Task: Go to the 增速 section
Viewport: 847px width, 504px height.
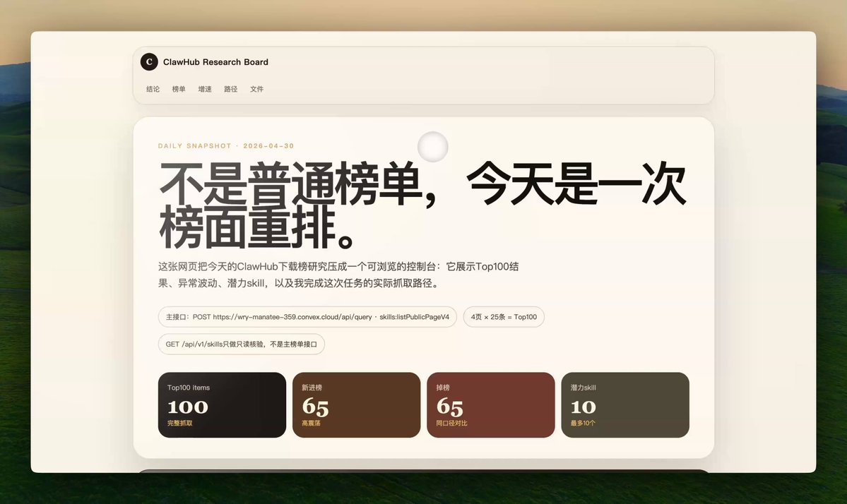Action: (205, 89)
